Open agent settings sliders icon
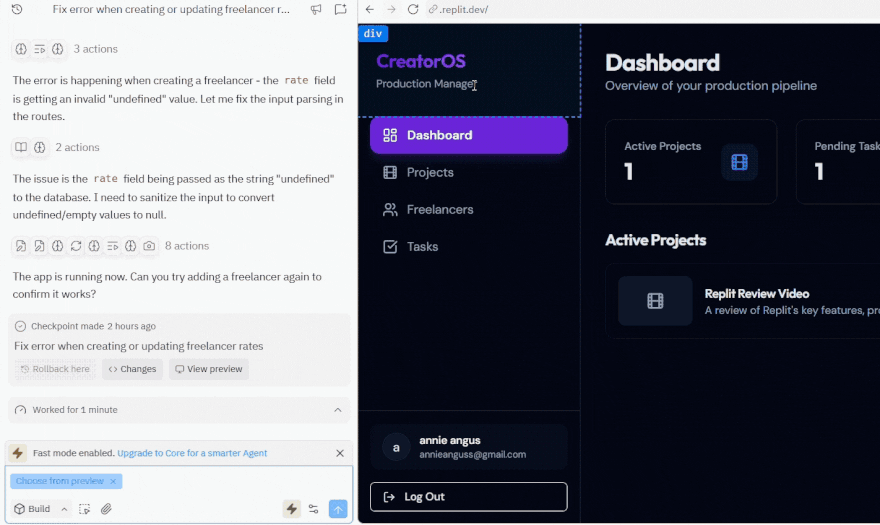This screenshot has height=525, width=880. pyautogui.click(x=314, y=509)
